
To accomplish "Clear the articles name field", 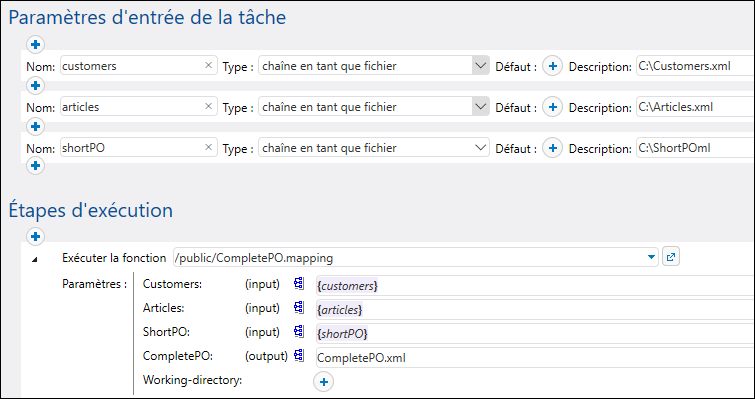I will click(208, 106).
